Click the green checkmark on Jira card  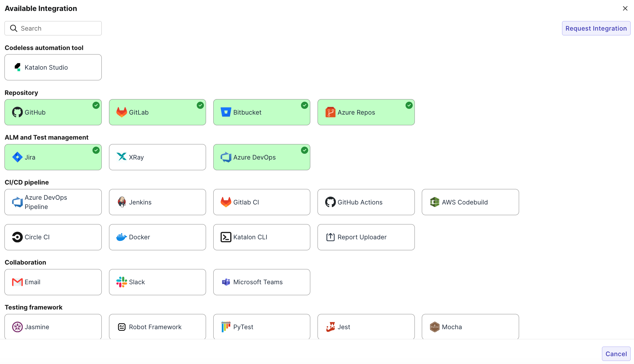(x=96, y=150)
